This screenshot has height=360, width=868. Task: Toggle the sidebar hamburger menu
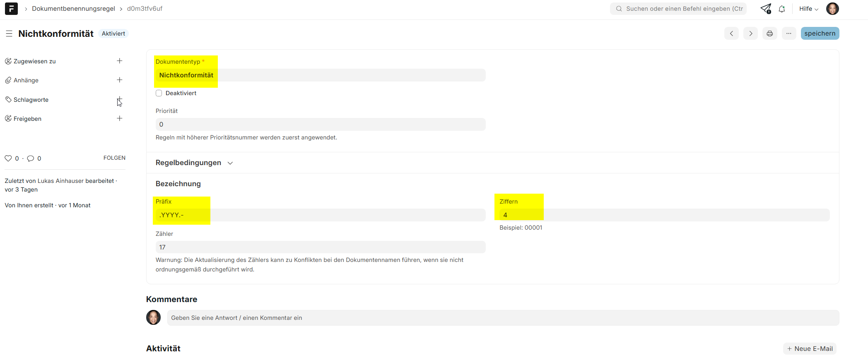point(9,34)
